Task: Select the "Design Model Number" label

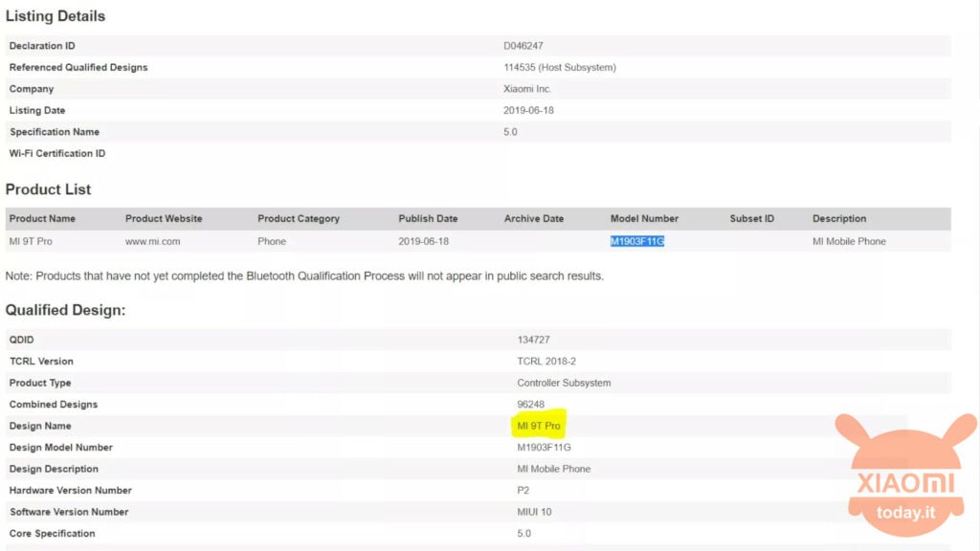Action: tap(60, 448)
